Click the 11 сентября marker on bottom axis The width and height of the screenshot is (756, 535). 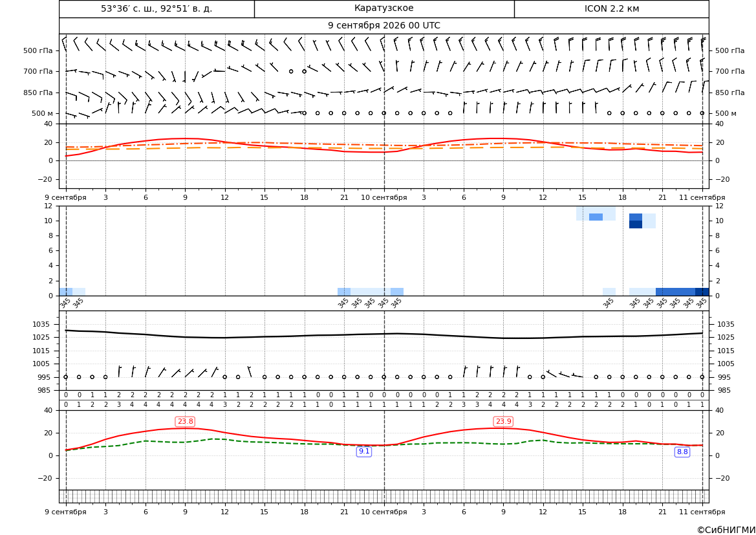[x=702, y=512]
